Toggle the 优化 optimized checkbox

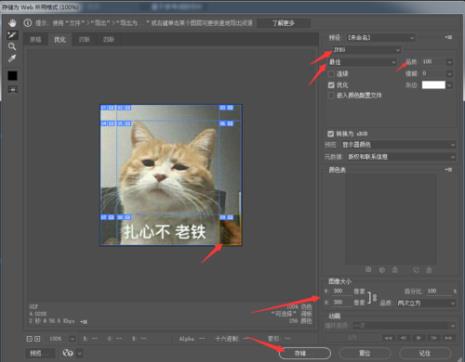pos(331,85)
